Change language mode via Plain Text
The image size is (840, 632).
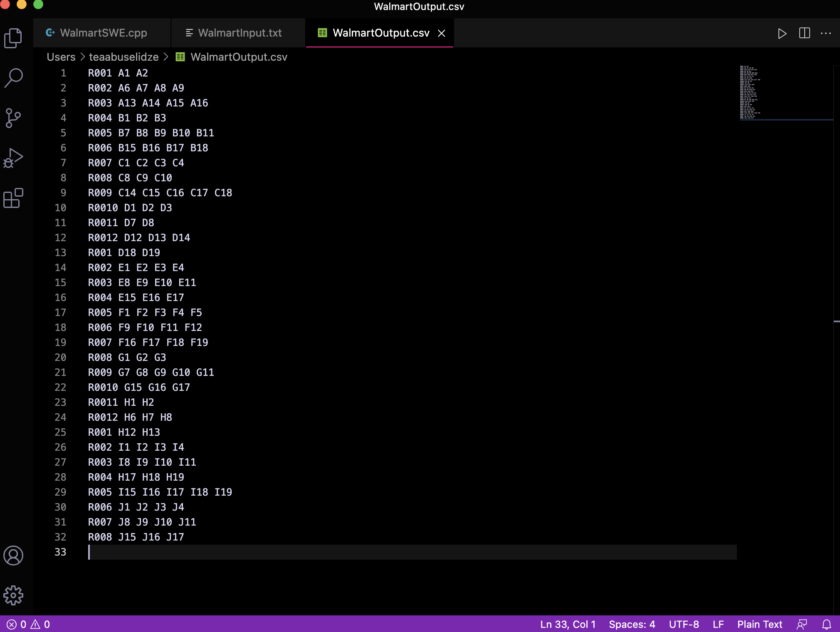pyautogui.click(x=759, y=624)
